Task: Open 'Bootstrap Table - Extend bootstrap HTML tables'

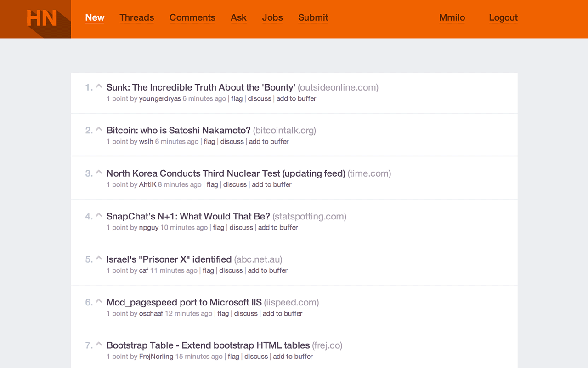Action: click(x=208, y=345)
